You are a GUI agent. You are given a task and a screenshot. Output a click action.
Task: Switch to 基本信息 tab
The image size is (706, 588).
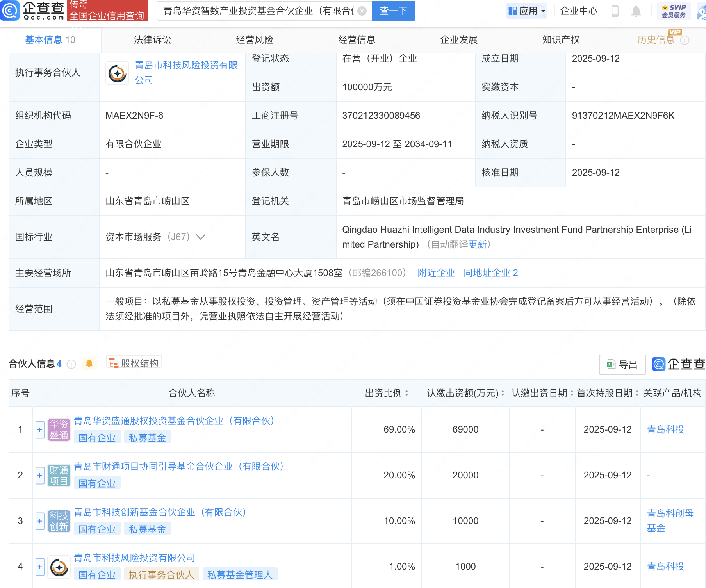(x=50, y=40)
